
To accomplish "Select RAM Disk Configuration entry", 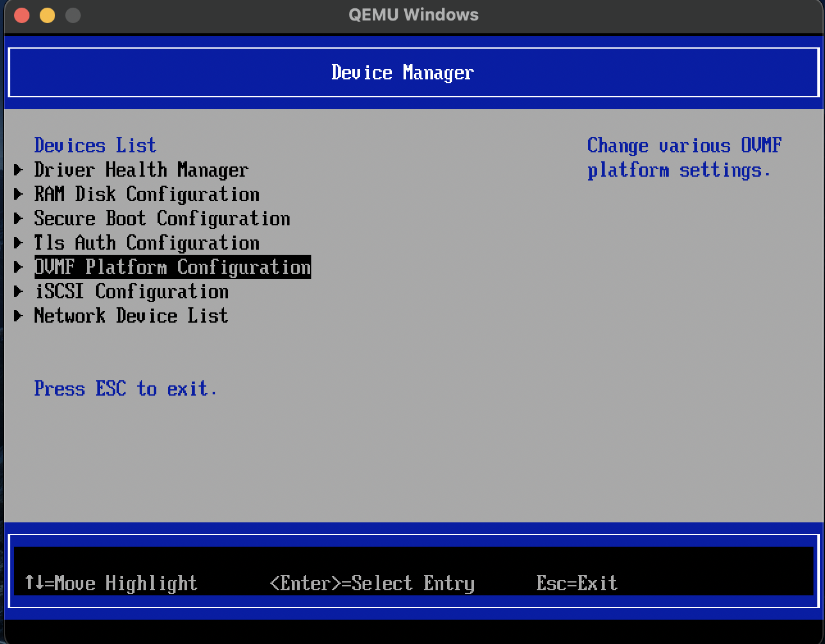I will [147, 194].
